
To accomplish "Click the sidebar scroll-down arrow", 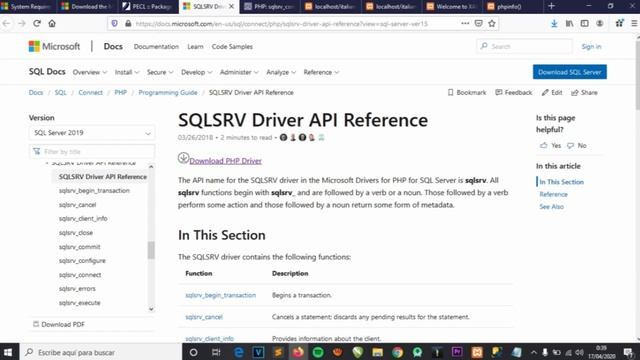I will pyautogui.click(x=151, y=309).
